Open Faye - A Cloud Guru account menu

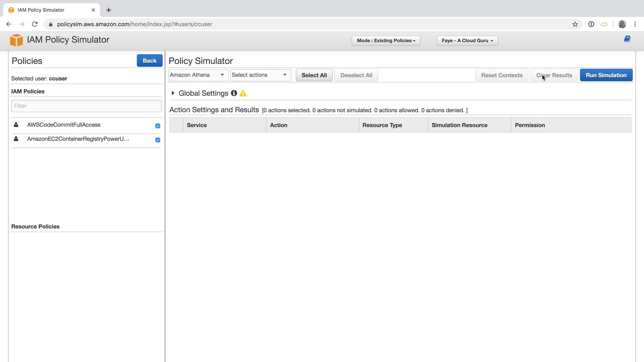467,41
